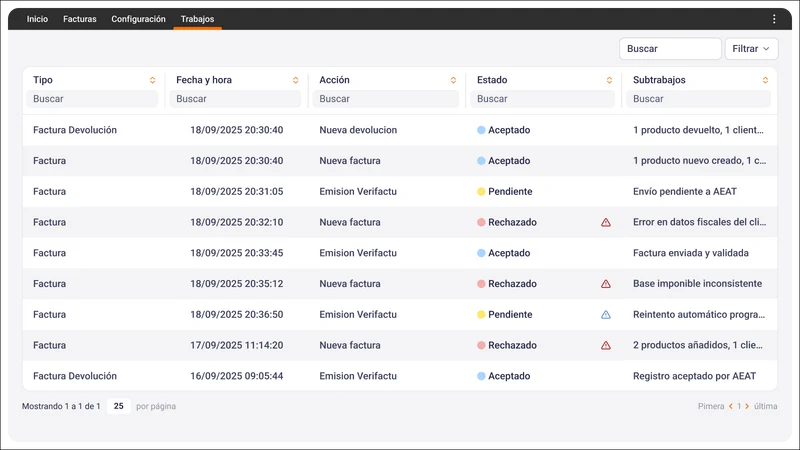800x450 pixels.
Task: Select the Trabajos tab
Action: 197,19
